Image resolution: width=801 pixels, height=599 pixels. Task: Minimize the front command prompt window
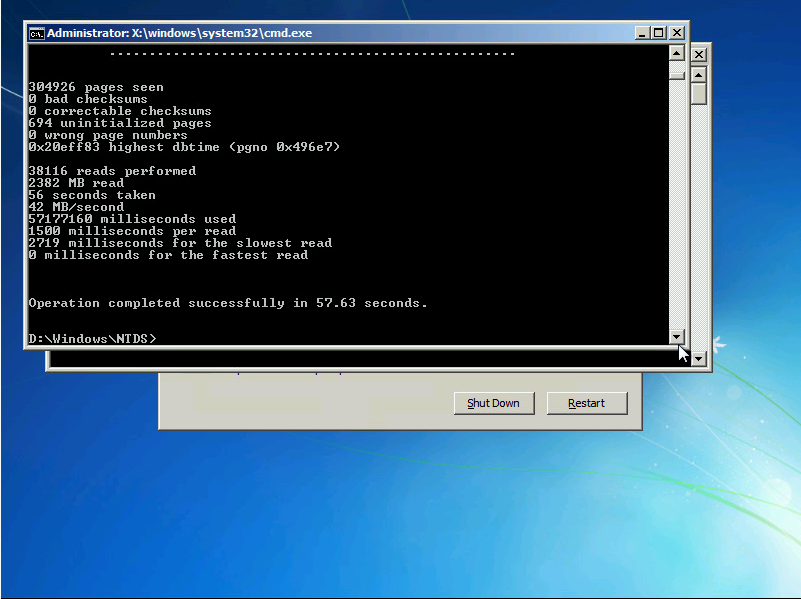click(641, 33)
